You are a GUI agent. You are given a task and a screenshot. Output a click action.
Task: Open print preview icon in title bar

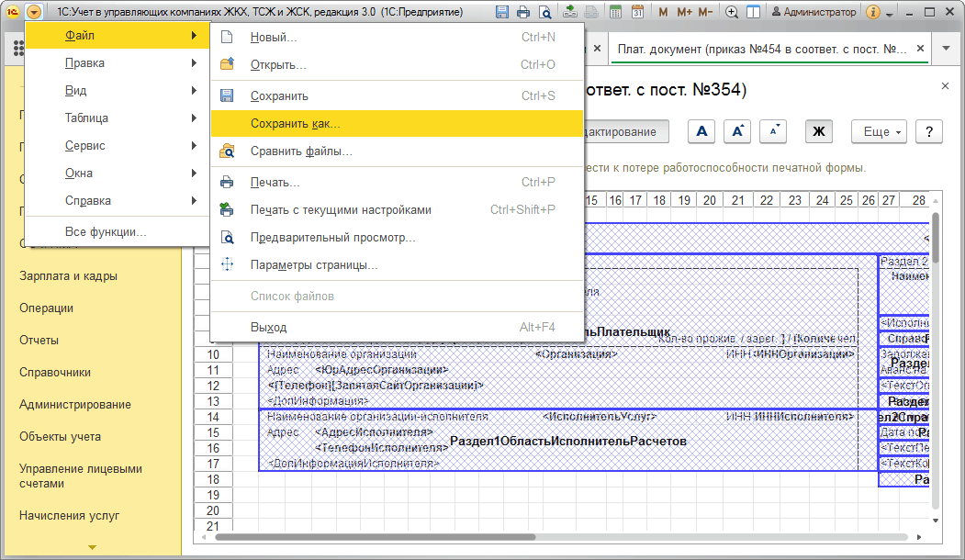tap(544, 12)
